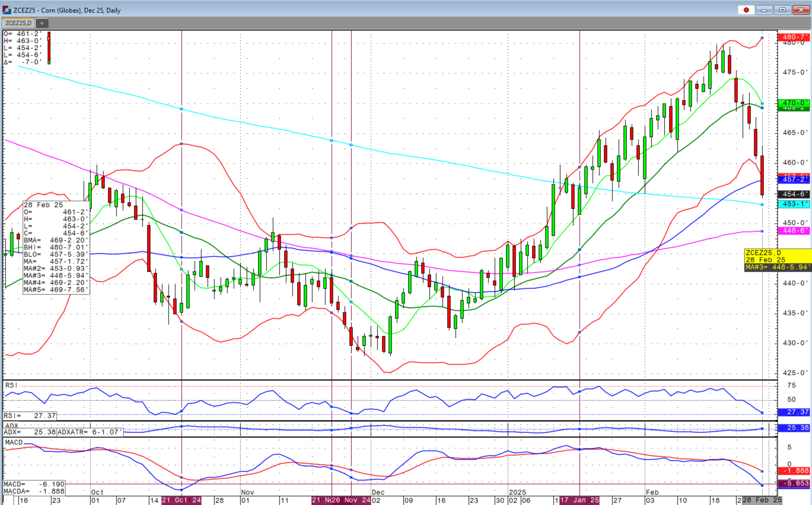Add a new chart tab with plus
The image size is (812, 505).
(x=42, y=23)
